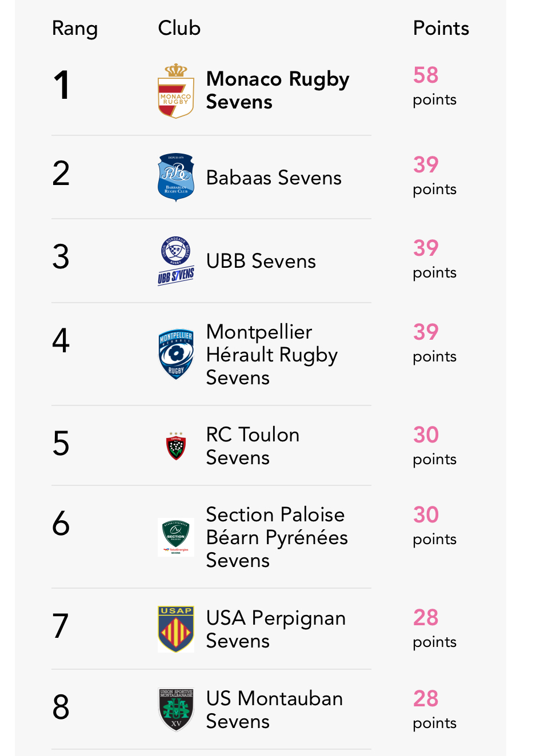Click the Club column header
The height and width of the screenshot is (756, 540).
coord(179,28)
